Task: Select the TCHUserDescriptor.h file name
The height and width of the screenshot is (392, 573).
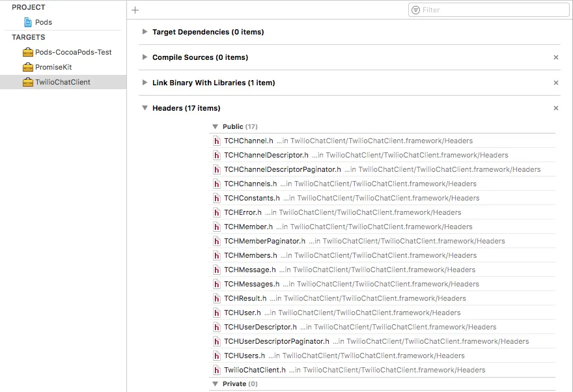Action: (260, 327)
